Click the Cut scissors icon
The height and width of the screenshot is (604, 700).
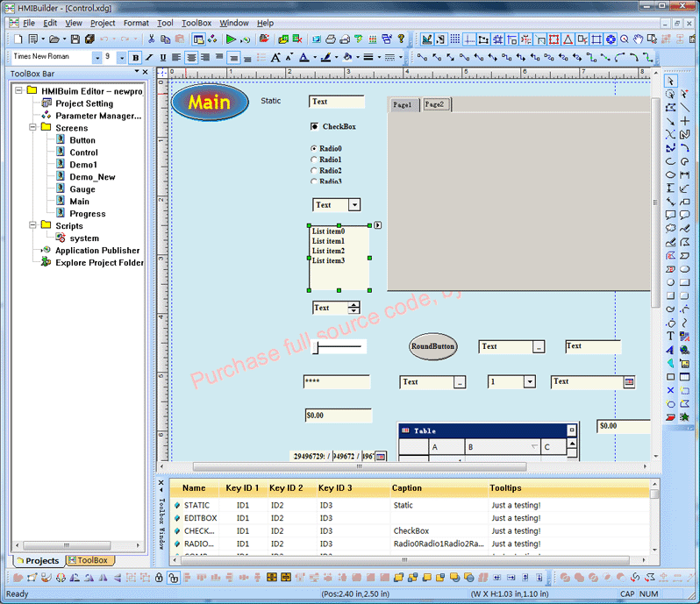pos(152,39)
